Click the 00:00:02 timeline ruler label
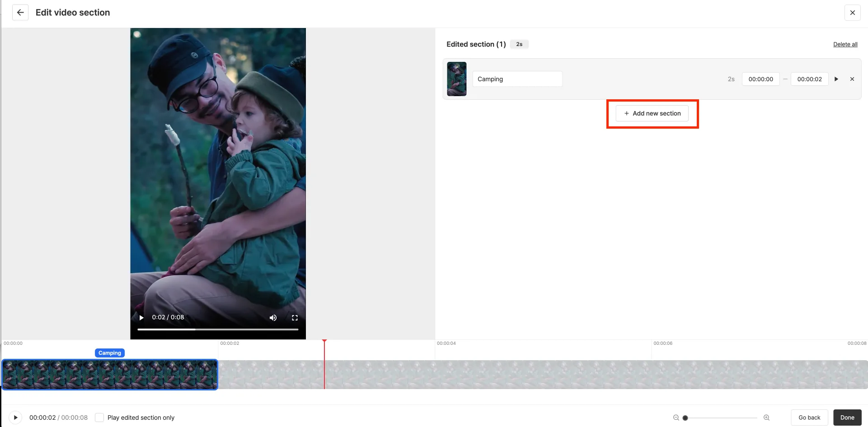This screenshot has height=427, width=868. (230, 343)
